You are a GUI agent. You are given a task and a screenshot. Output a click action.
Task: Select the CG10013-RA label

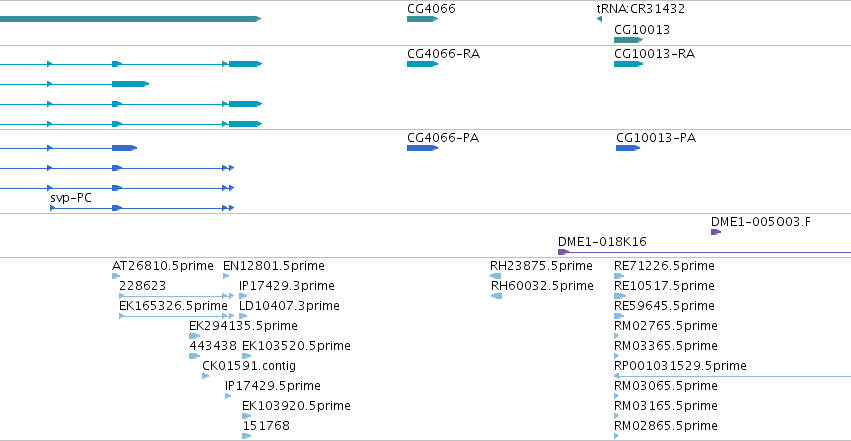[655, 54]
